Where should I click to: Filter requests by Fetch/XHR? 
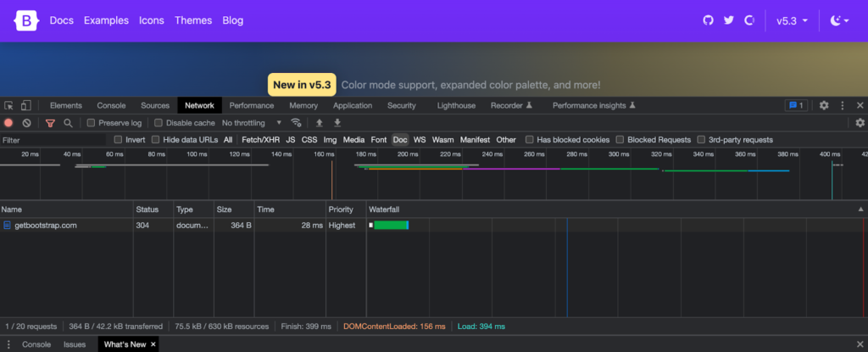tap(261, 140)
